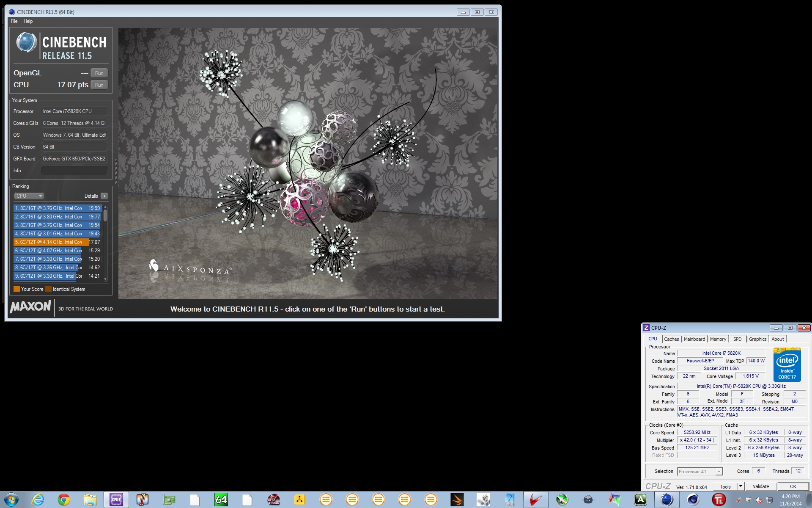Open the green 64 taskbar icon
Screen dimensions: 812x508
pos(221,500)
